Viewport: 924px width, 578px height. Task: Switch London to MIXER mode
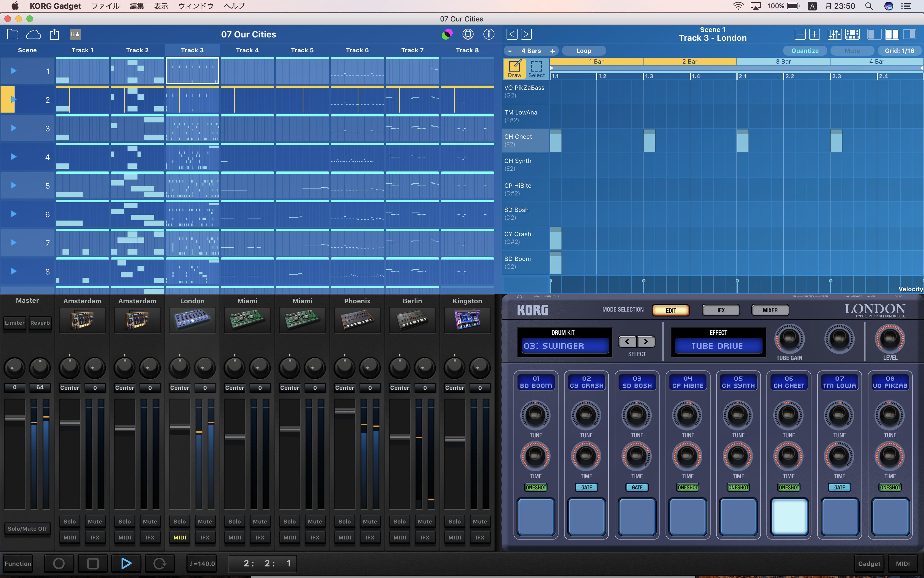[x=770, y=310]
